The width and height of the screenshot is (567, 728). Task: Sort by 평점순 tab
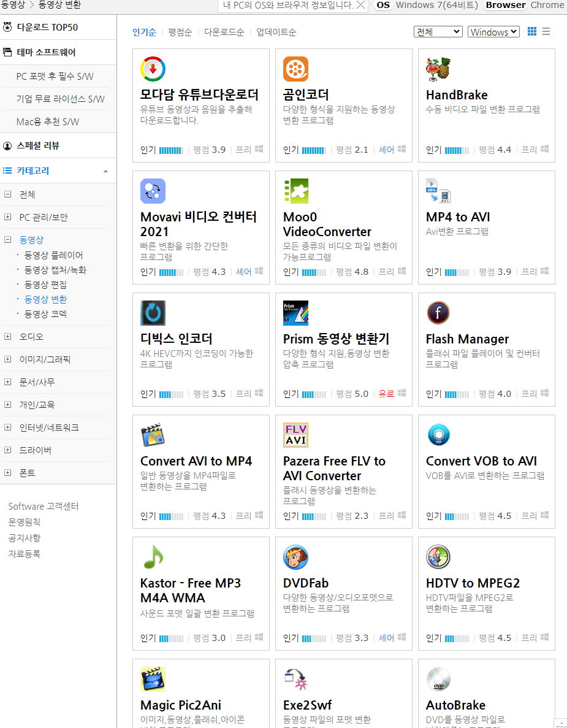pyautogui.click(x=180, y=32)
